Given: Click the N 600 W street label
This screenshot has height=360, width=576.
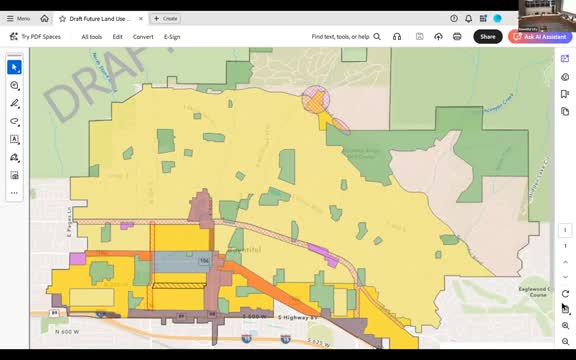Looking at the screenshot, I should 67,332.
